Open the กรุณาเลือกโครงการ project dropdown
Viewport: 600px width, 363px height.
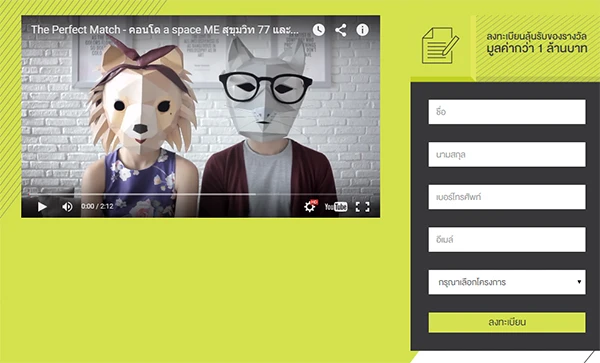(x=507, y=282)
